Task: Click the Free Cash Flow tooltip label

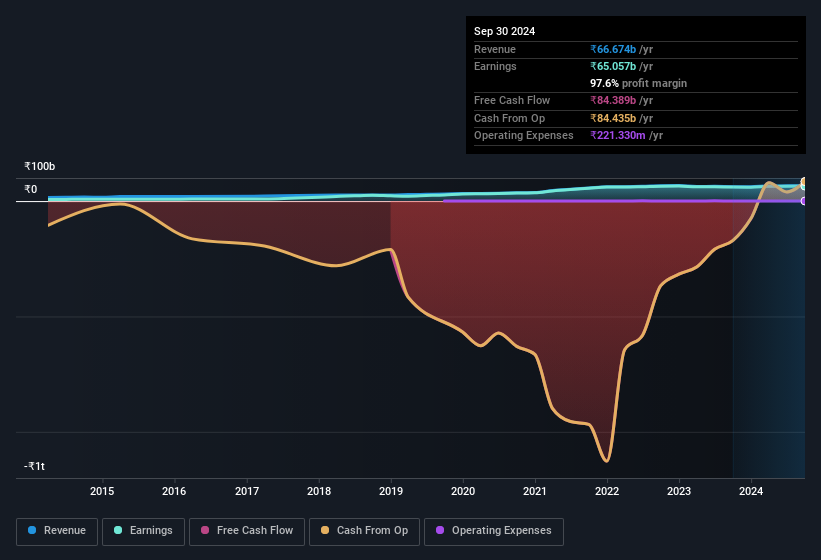Action: point(512,100)
